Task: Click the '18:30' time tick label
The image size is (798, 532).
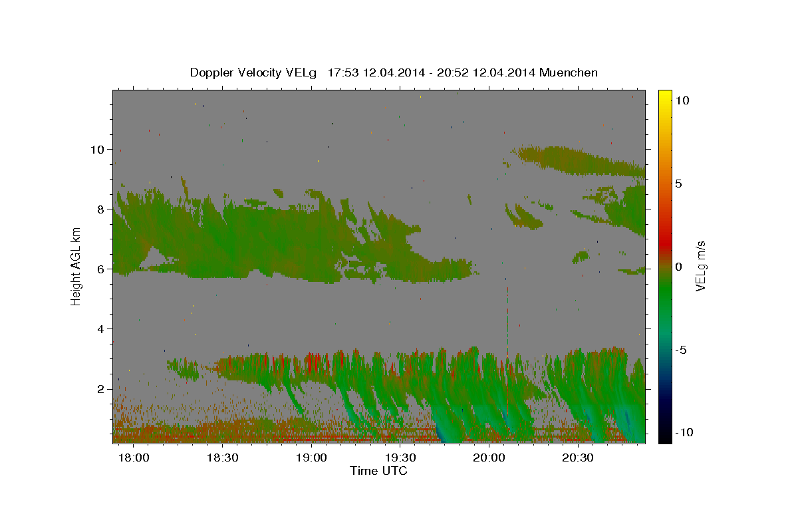Action: (x=222, y=458)
